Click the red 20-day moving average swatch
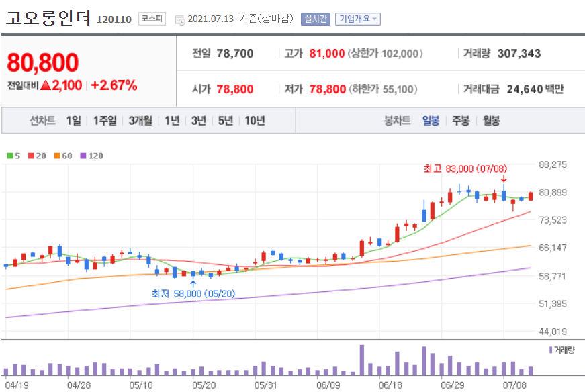 [x=31, y=156]
